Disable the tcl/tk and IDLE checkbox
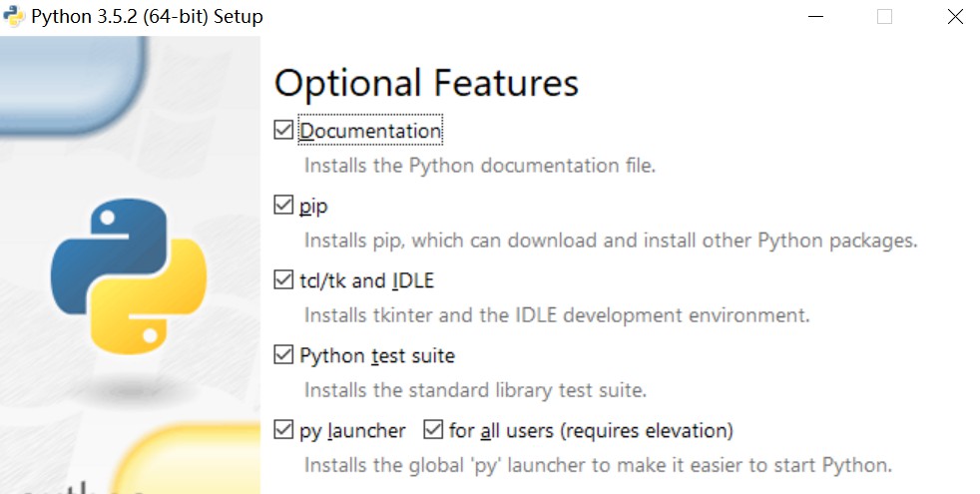 pos(283,280)
